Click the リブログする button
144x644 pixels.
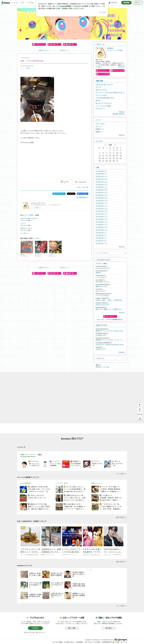81,182
